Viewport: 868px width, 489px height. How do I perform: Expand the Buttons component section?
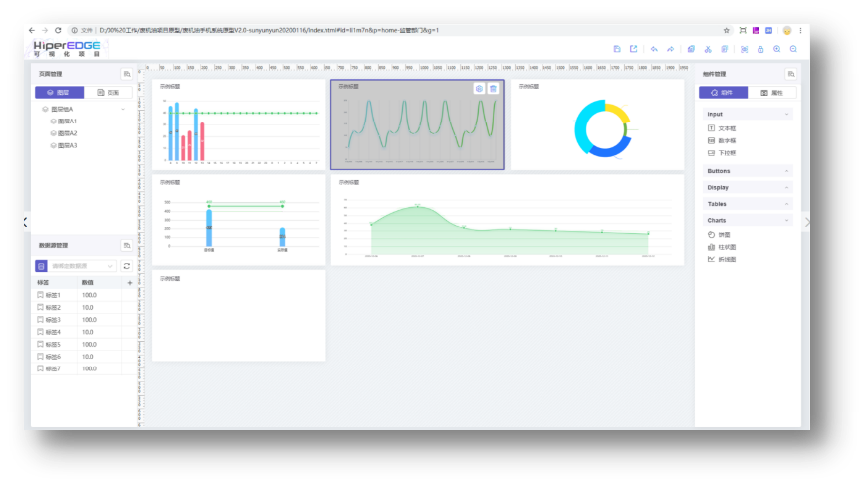[786, 171]
